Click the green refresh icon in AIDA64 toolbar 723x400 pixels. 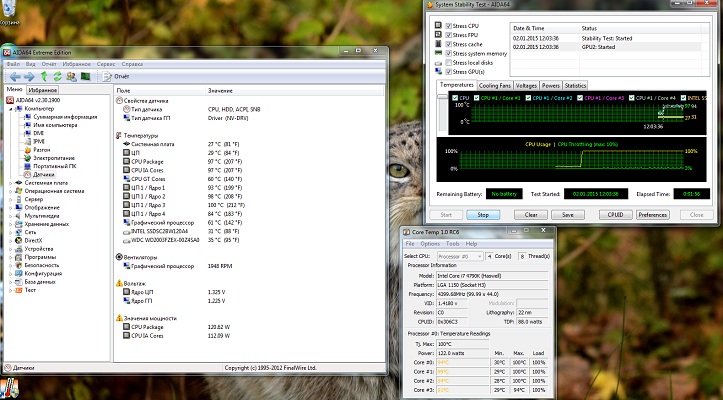click(x=57, y=76)
